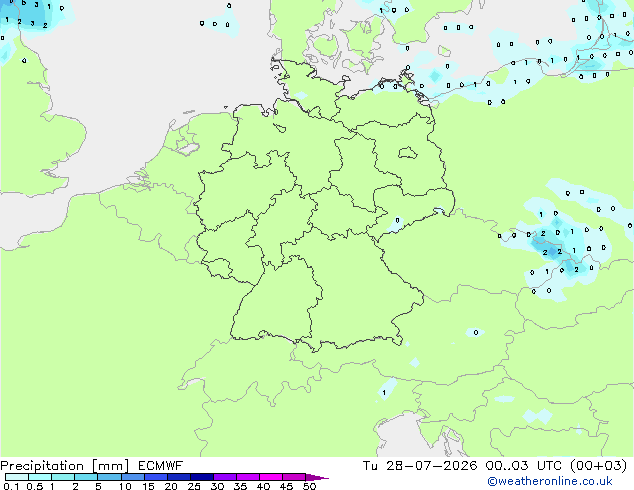Click the '[mm]' unit label
This screenshot has height=490, width=634.
coord(110,466)
